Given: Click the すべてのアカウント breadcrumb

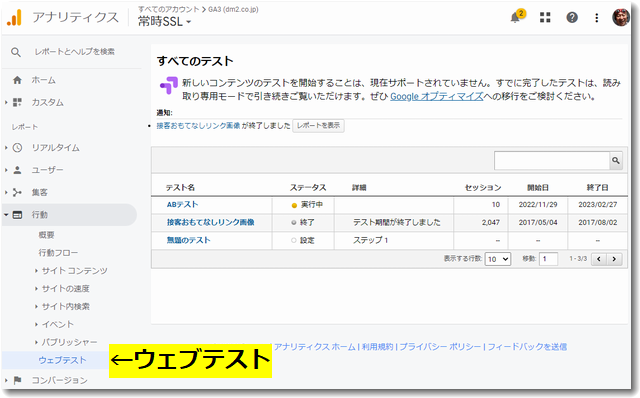Looking at the screenshot, I should pyautogui.click(x=168, y=9).
